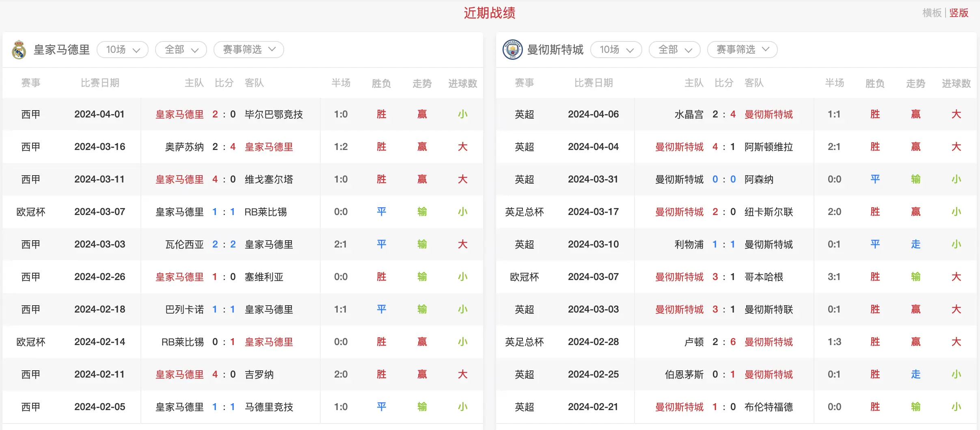Viewport: 980px width, 430px height.
Task: Click 阿森纳 in the 2024-03-31 match
Action: pyautogui.click(x=759, y=179)
